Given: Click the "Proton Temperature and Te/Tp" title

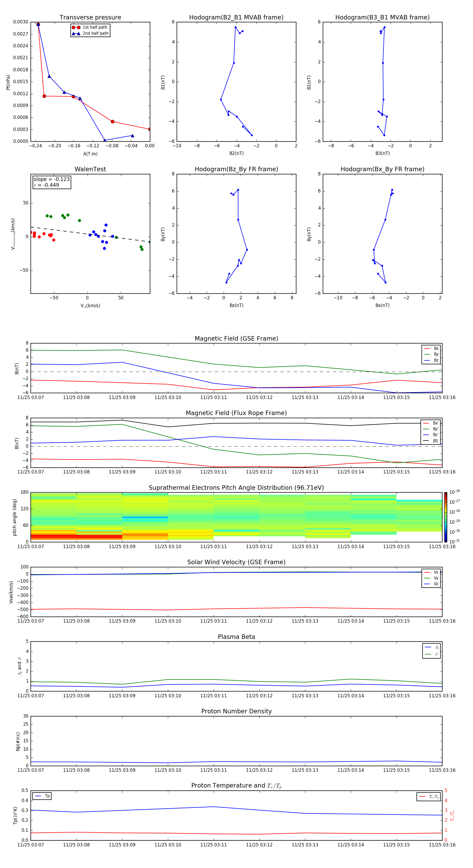Looking at the screenshot, I should (236, 786).
